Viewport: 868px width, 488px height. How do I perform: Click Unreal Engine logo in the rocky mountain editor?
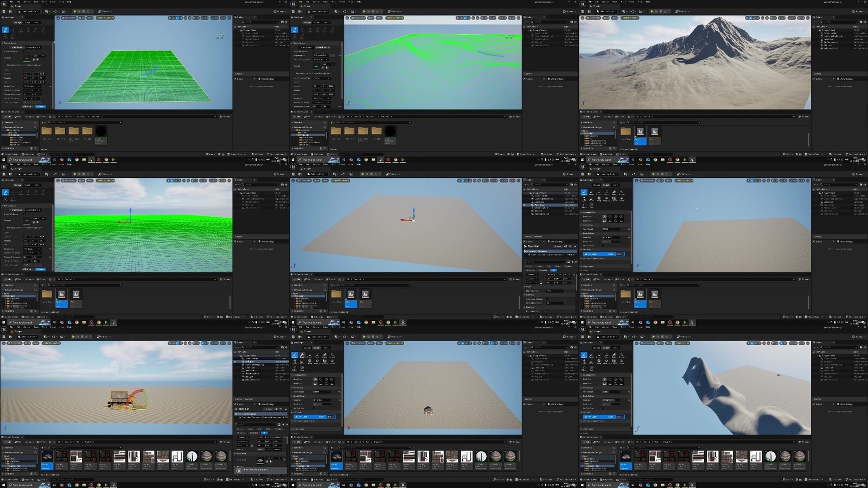(x=583, y=3)
